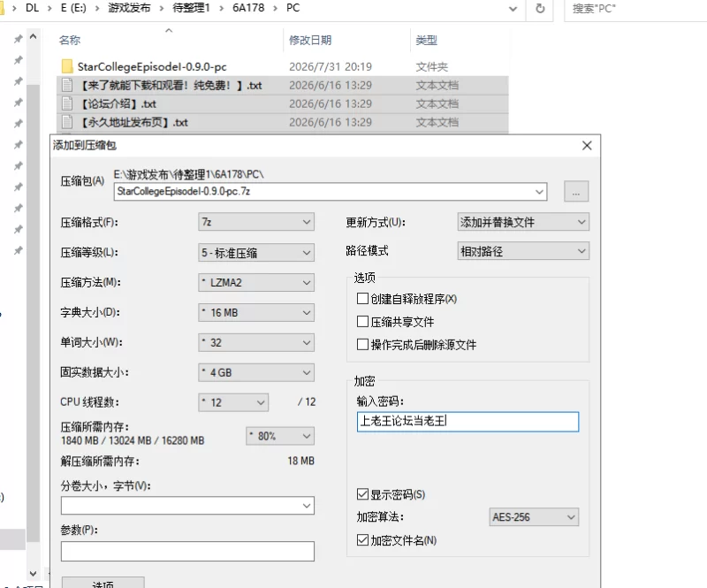Screen dimensions: 707x588
Task: Click the navigation pane scrollbar thumb
Action: (33, 313)
